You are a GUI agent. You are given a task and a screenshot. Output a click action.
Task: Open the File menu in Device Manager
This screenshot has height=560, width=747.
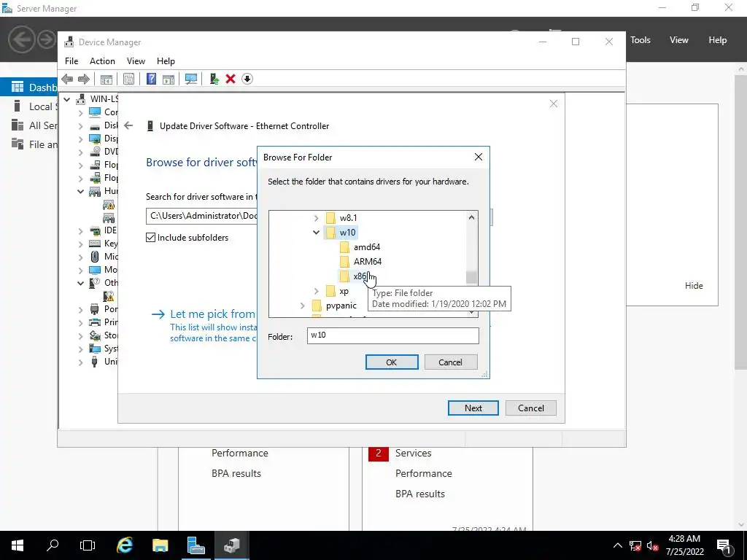(x=71, y=61)
